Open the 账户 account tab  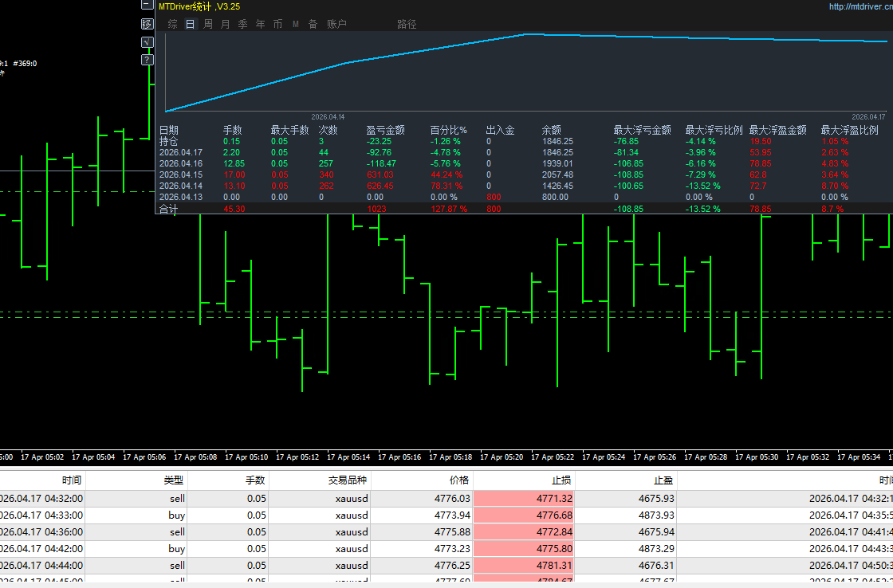[x=336, y=24]
